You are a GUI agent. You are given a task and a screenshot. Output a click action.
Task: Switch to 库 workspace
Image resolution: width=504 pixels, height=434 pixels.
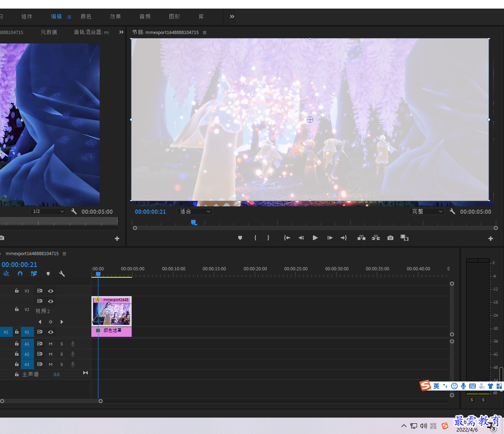coord(201,16)
